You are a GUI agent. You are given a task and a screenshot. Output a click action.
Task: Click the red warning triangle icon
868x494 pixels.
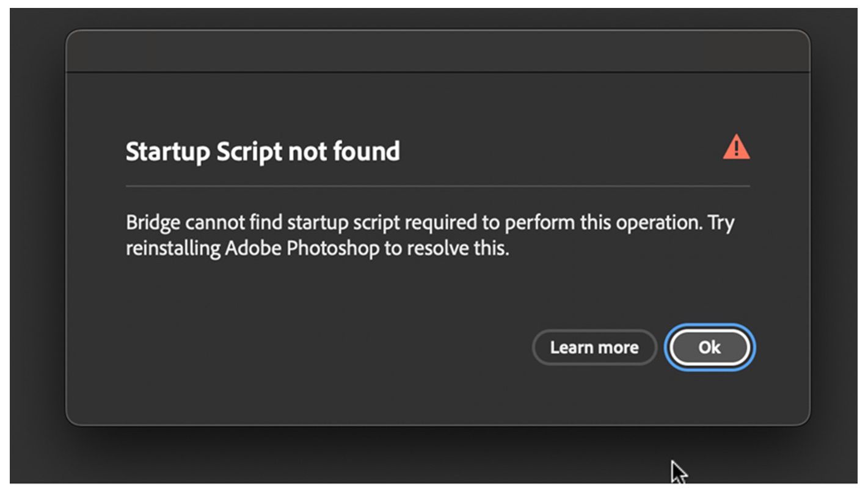[x=736, y=148]
